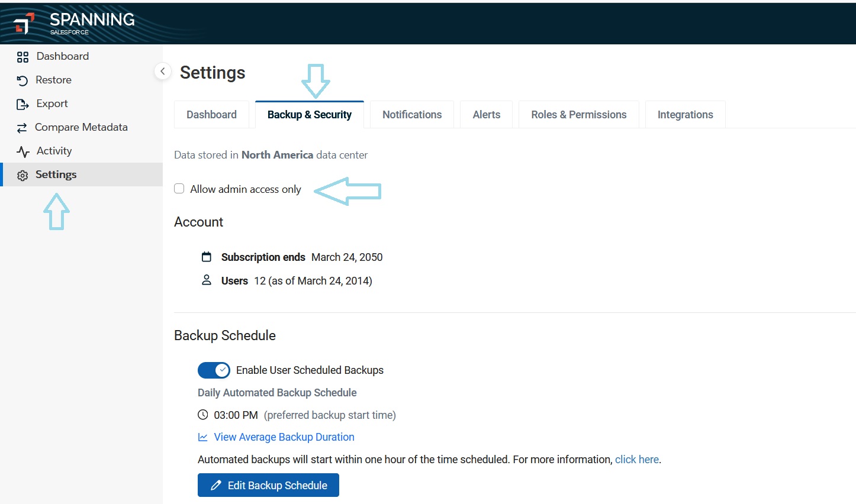The height and width of the screenshot is (504, 856).
Task: Open View Average Backup Duration link
Action: click(x=284, y=437)
